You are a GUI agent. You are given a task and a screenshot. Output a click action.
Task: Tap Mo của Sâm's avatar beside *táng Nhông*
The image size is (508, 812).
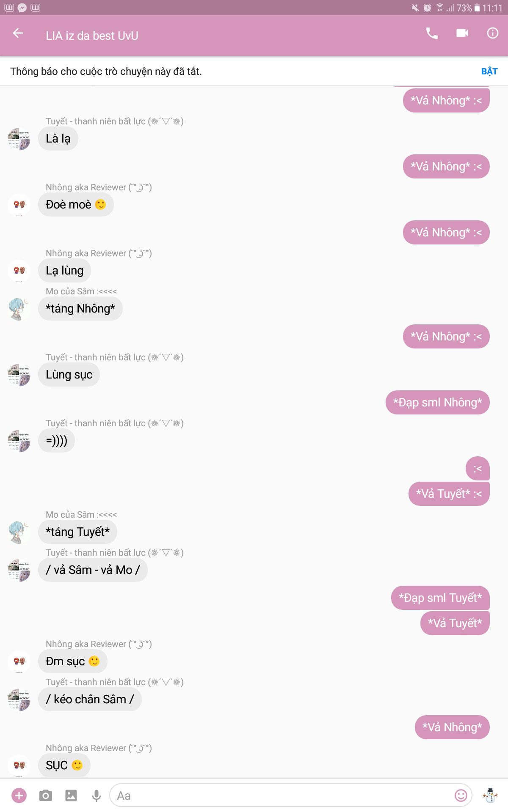19,309
